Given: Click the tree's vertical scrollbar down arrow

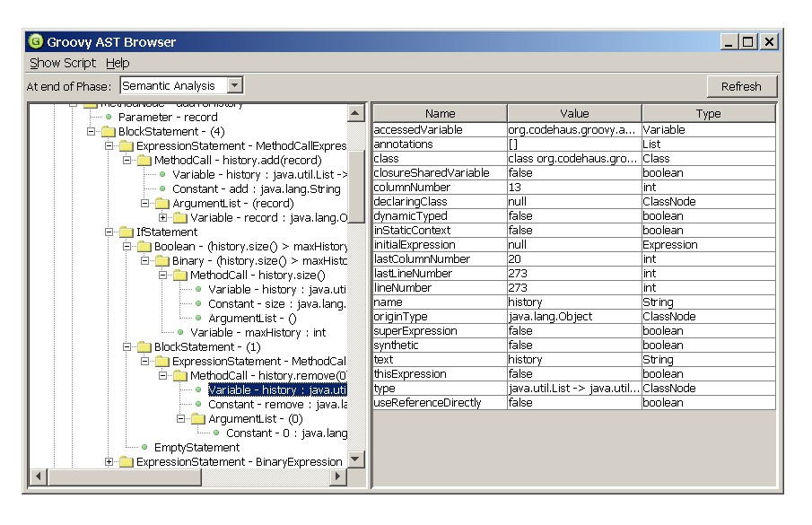Looking at the screenshot, I should pos(356,459).
